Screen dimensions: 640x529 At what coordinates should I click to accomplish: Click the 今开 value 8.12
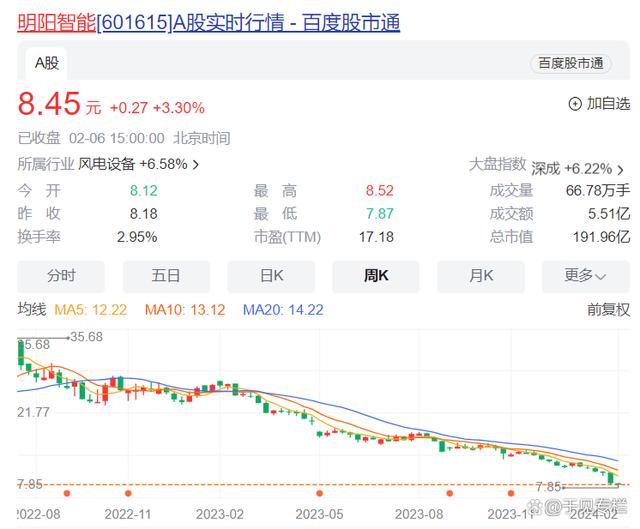144,191
